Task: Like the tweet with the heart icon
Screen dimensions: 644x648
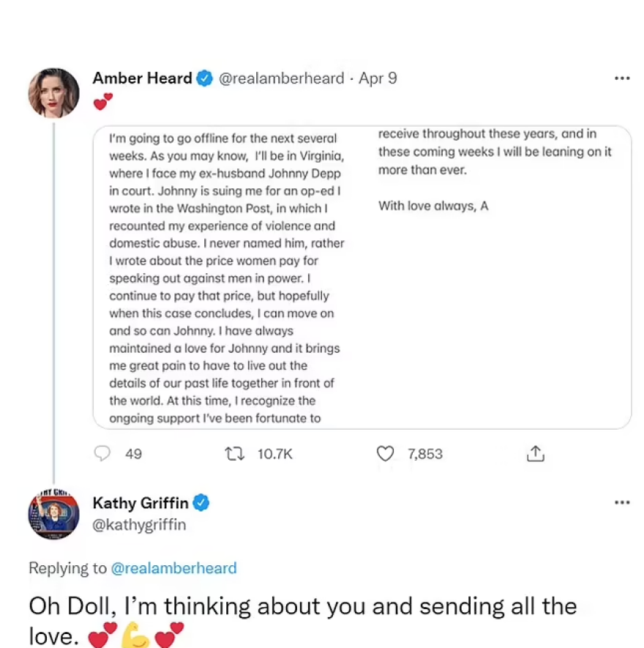Action: 385,454
